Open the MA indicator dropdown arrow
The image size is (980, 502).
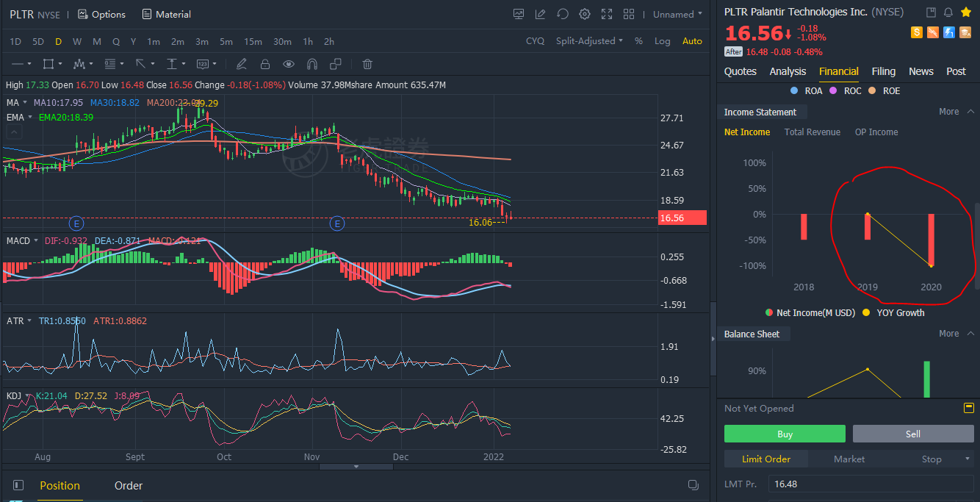click(25, 102)
